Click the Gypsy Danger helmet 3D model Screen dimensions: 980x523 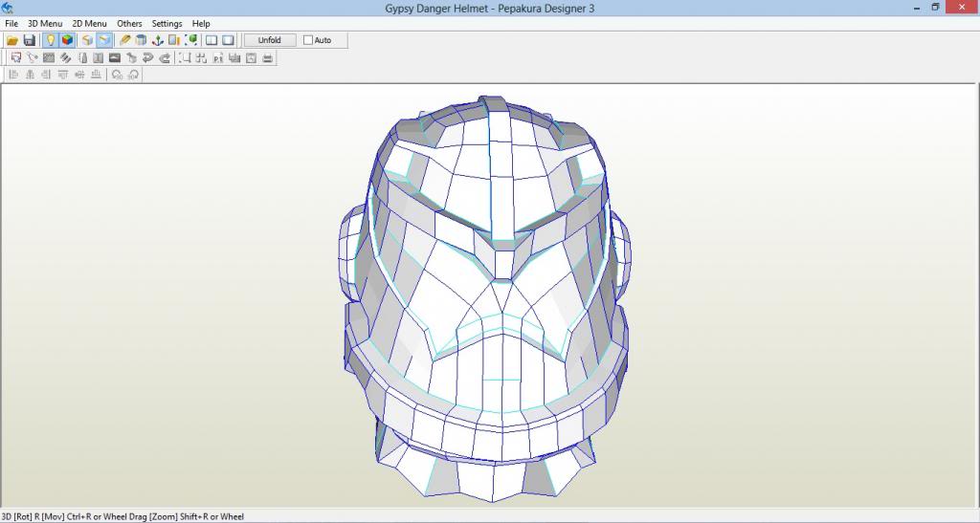[485, 298]
